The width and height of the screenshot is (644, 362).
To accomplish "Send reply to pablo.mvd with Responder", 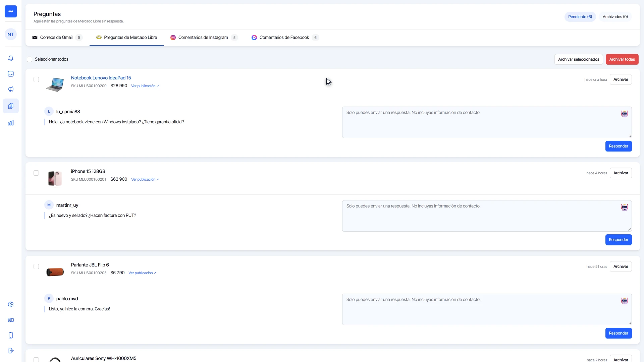I will tap(618, 333).
